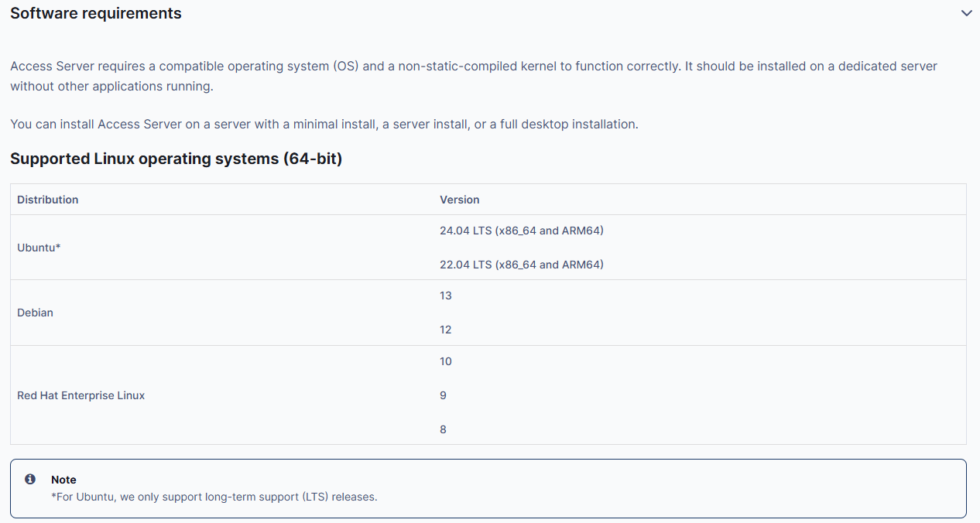Image resolution: width=980 pixels, height=523 pixels.
Task: Click the Ubuntu LTS-only note text
Action: coord(214,497)
